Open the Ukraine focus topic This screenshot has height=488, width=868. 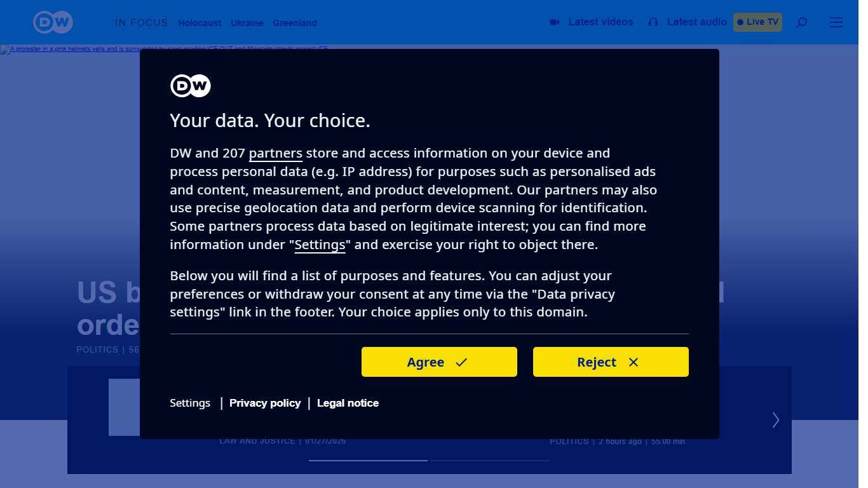(x=247, y=23)
